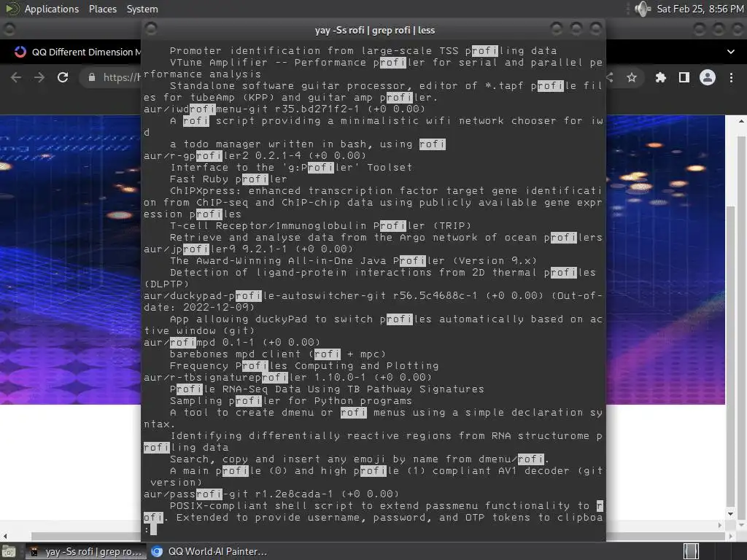This screenshot has width=747, height=560.
Task: Open the Places menu
Action: pos(102,9)
